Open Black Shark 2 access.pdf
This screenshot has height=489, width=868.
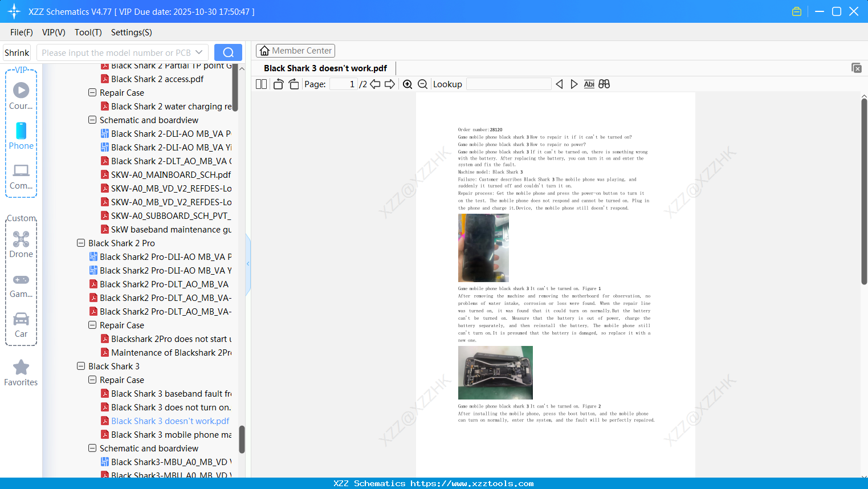click(157, 79)
